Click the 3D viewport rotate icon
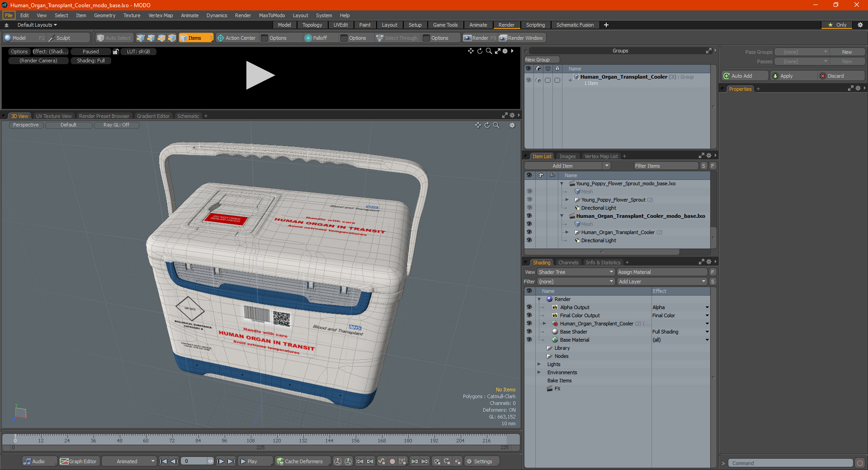 click(487, 125)
